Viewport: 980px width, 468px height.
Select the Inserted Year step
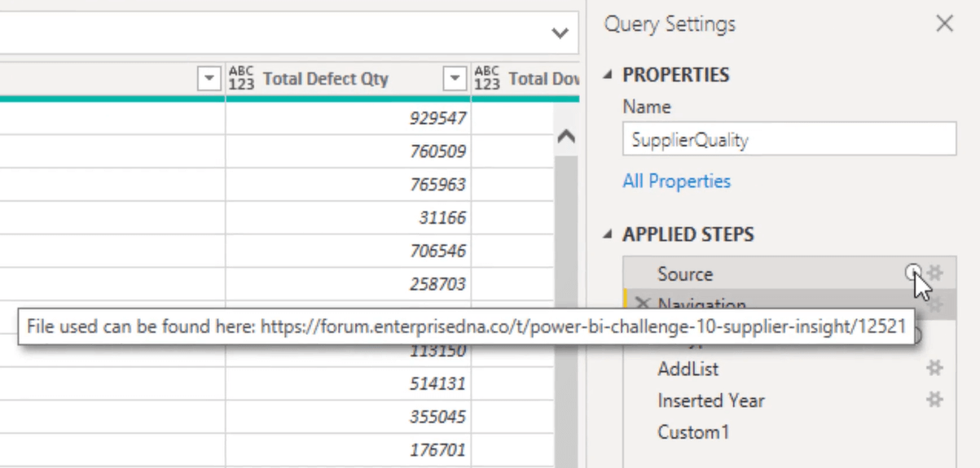pos(789,400)
